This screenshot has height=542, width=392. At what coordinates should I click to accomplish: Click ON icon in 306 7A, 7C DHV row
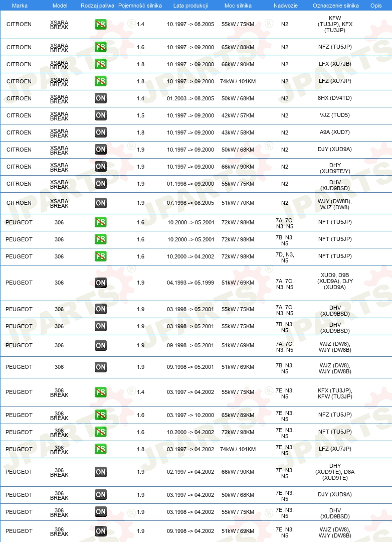[x=100, y=309]
